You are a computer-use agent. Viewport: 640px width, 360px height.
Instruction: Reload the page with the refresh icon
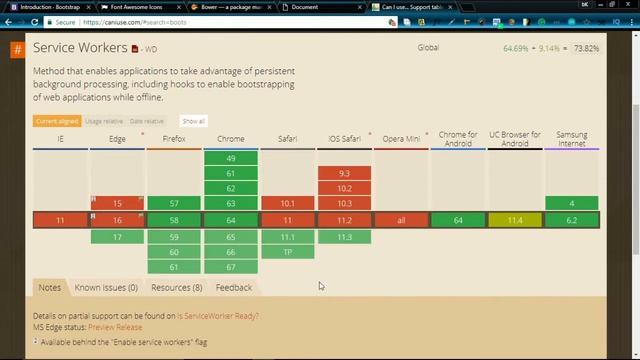click(35, 22)
